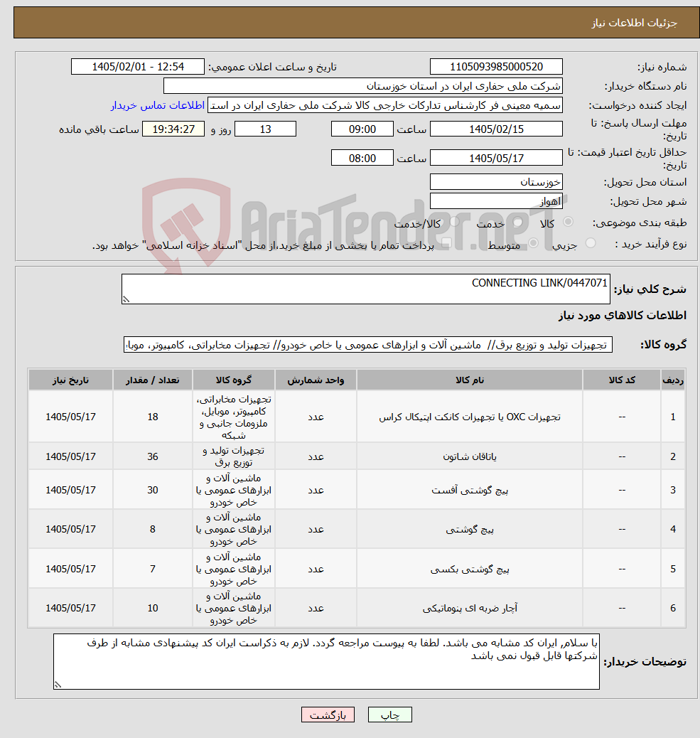Click the چاپ print button
Image resolution: width=700 pixels, height=738 pixels.
[x=390, y=715]
